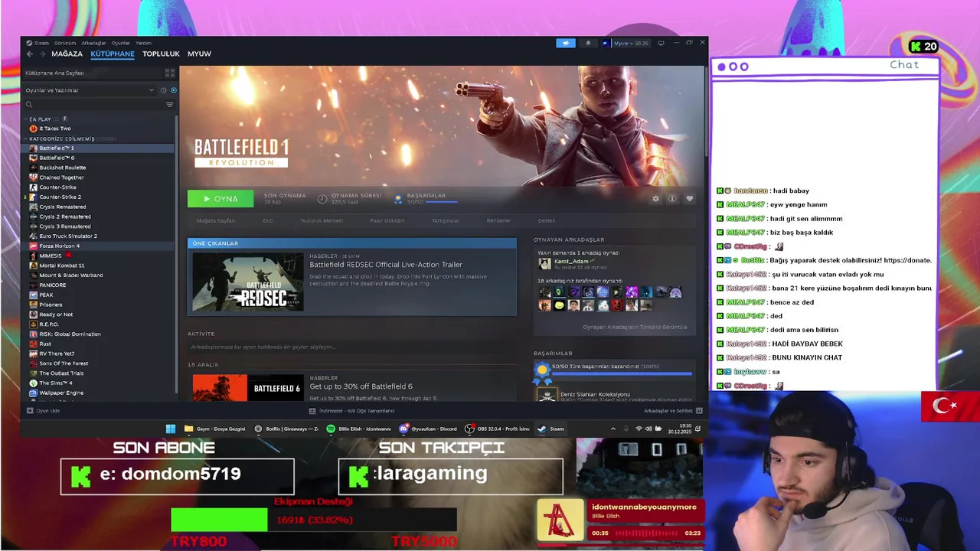
Task: Click the Oyun Ekle plus icon
Action: pos(30,411)
